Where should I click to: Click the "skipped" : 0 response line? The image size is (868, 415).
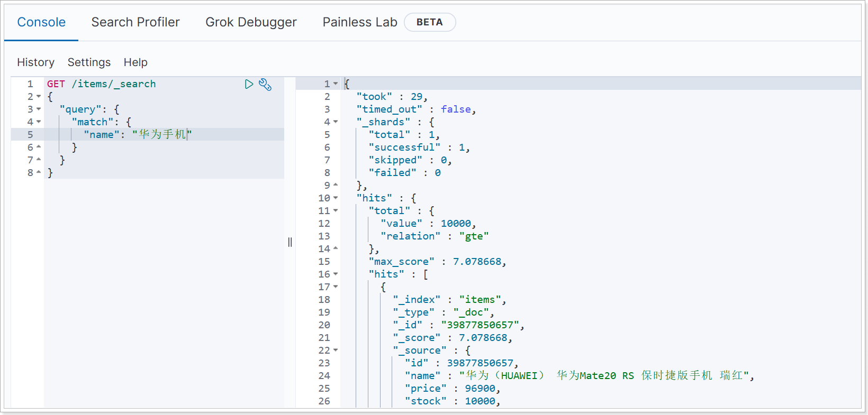point(410,160)
